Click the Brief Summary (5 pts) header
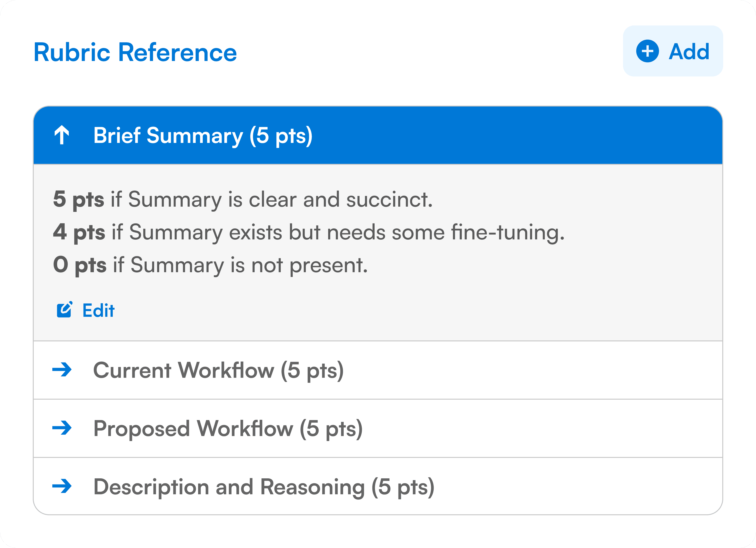This screenshot has height=548, width=756. [203, 135]
